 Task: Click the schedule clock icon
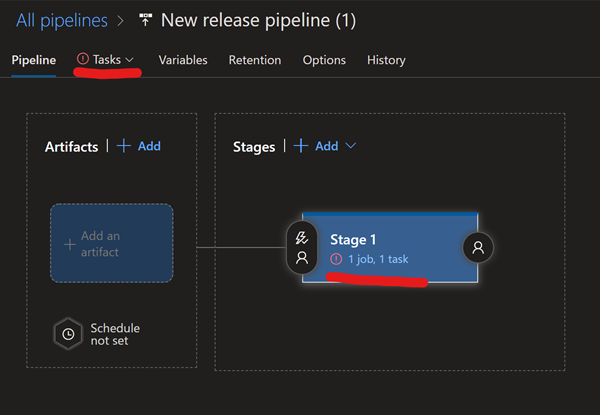(x=68, y=334)
